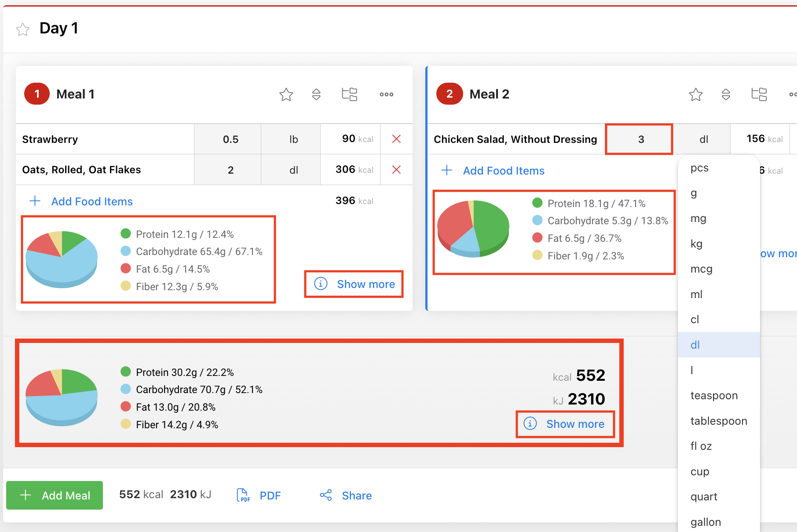
Task: Select gallon from the unit list
Action: tap(719, 522)
